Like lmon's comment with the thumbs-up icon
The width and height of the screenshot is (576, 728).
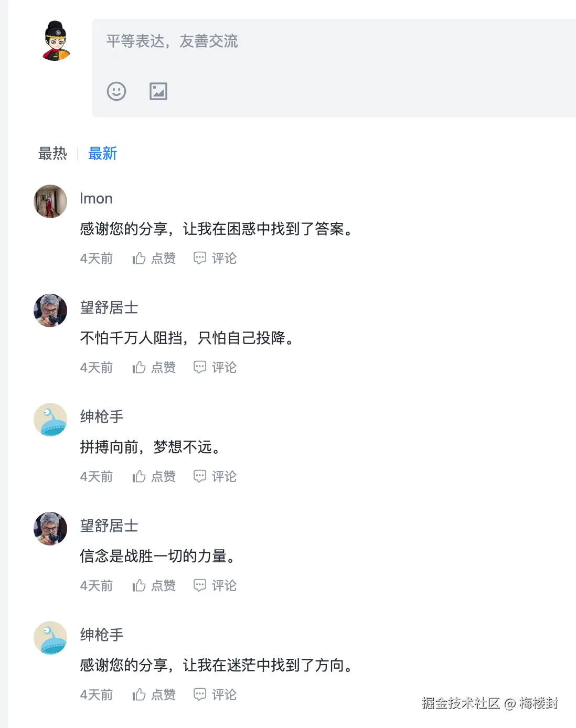(x=139, y=258)
